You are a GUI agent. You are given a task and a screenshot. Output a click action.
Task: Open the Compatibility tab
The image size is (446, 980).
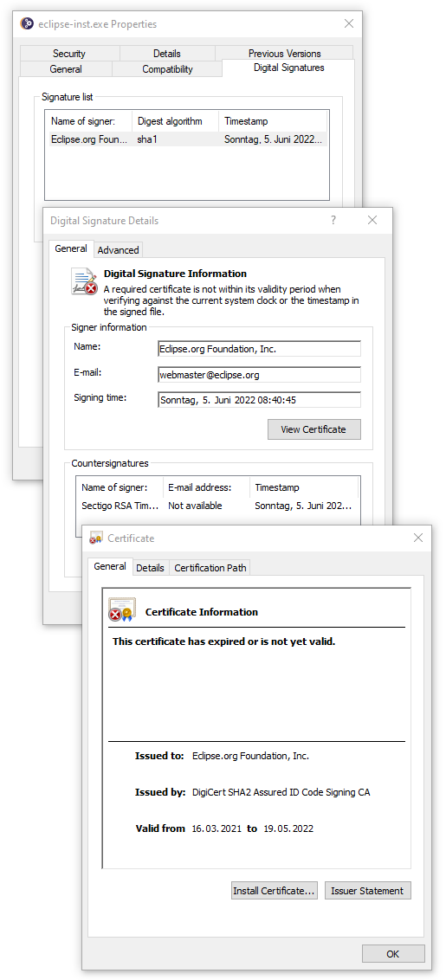(x=167, y=68)
